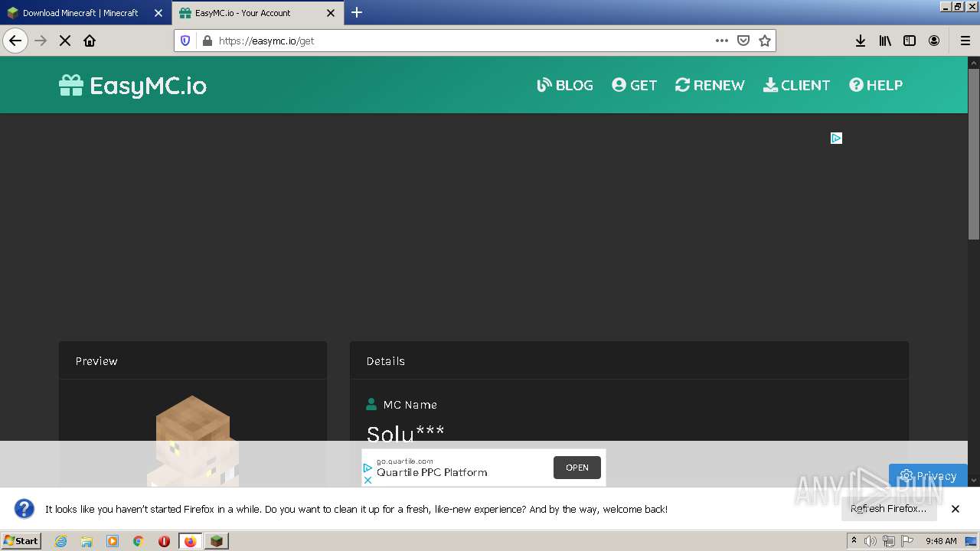Open tracking protection shield icon
The height and width of the screenshot is (551, 980).
tap(185, 41)
